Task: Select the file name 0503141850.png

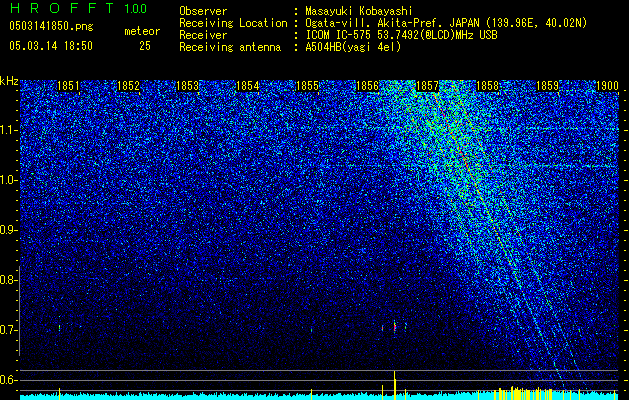Action: click(x=51, y=26)
